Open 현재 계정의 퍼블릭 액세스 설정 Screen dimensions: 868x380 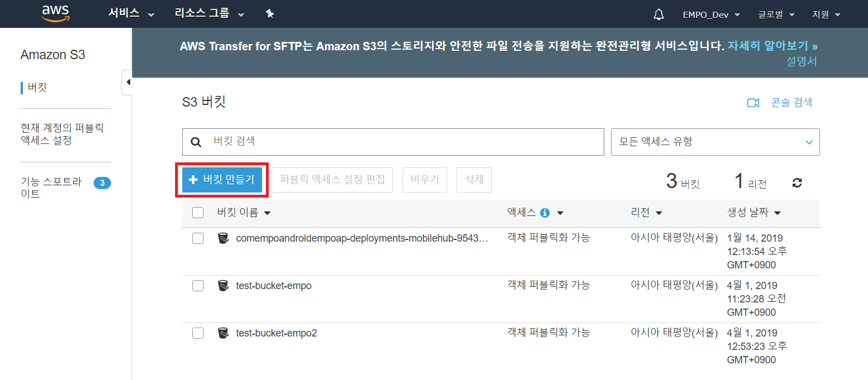pyautogui.click(x=62, y=134)
